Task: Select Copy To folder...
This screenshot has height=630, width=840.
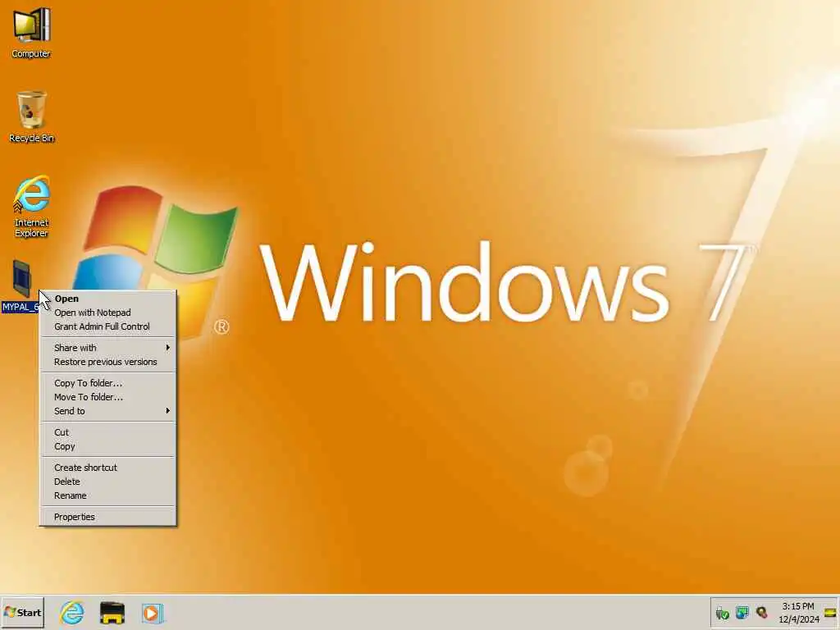Action: pyautogui.click(x=108, y=383)
